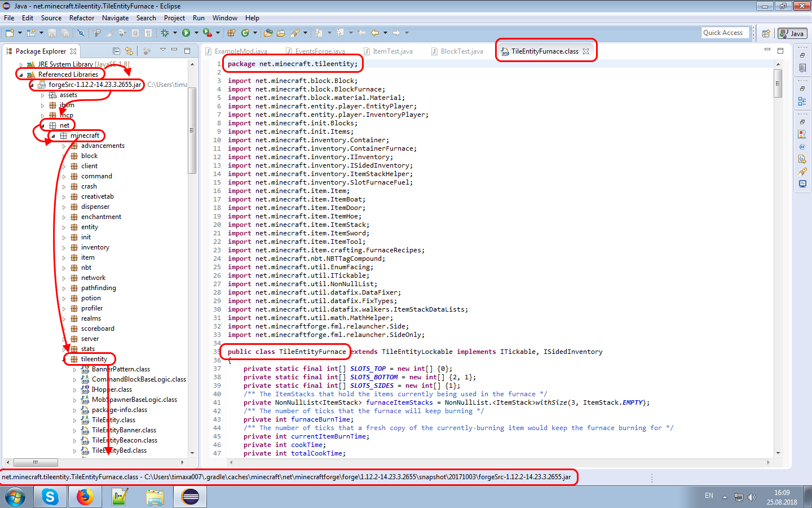
Task: Open Windows Start button
Action: tap(15, 497)
